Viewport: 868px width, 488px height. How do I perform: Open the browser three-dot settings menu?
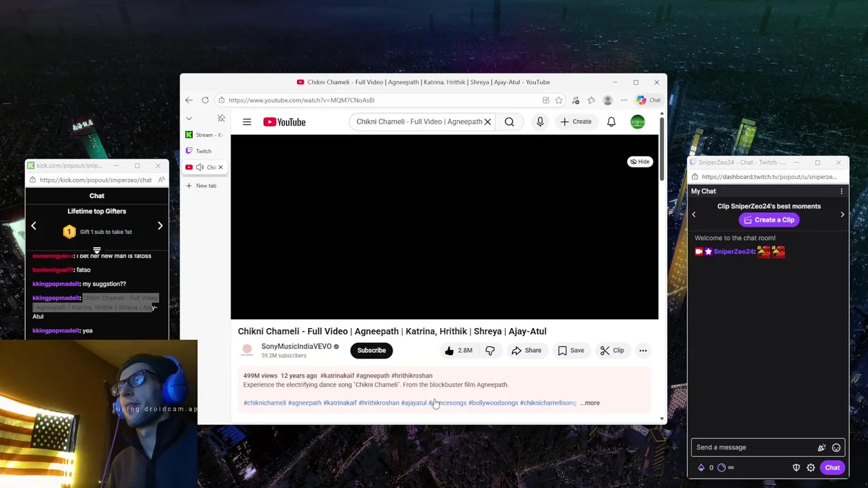(x=624, y=100)
